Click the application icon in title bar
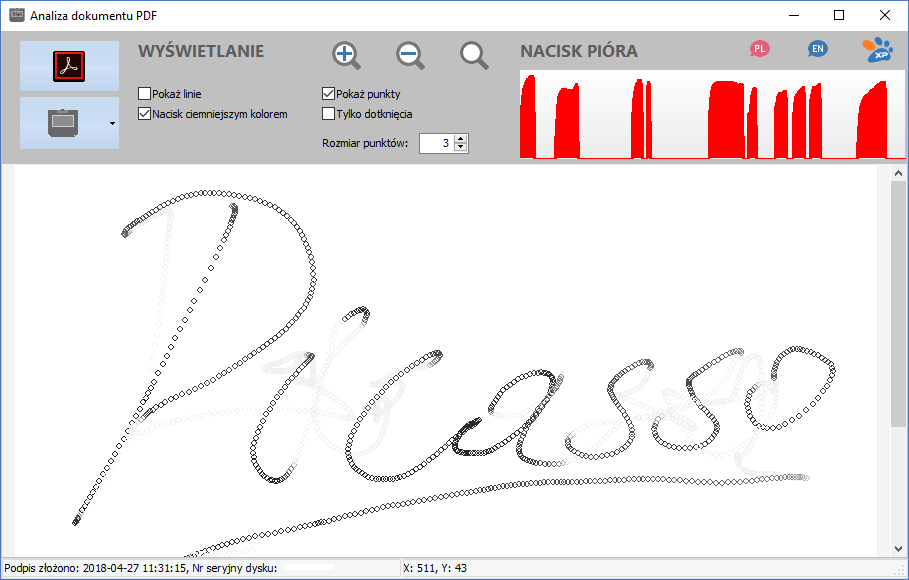The image size is (909, 580). pyautogui.click(x=17, y=15)
